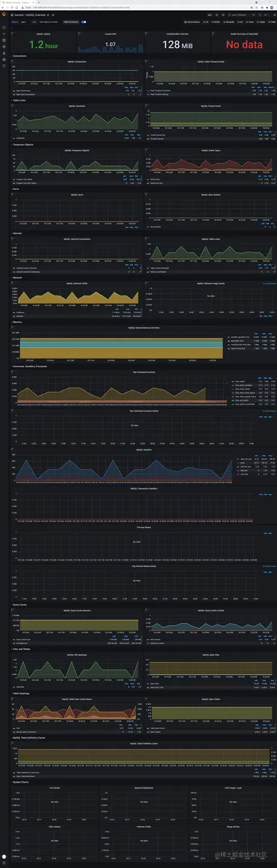Open the Current QPS panel title menu
Screen dimensions: 277x868
pyautogui.click(x=110, y=34)
